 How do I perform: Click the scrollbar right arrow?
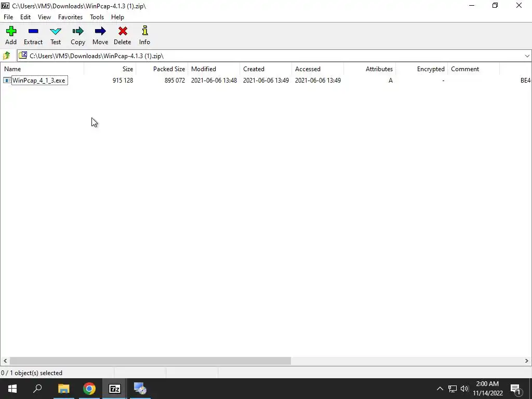click(527, 361)
